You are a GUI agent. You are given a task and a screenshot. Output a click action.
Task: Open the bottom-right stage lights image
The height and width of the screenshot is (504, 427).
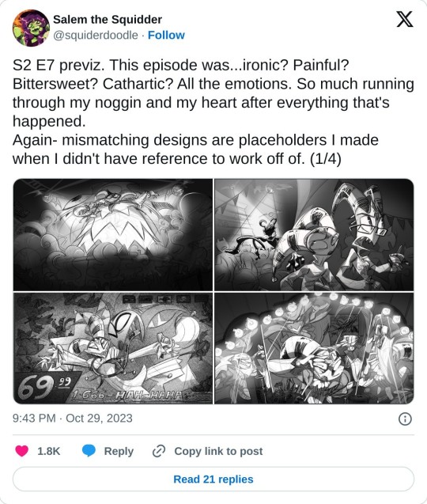point(314,348)
